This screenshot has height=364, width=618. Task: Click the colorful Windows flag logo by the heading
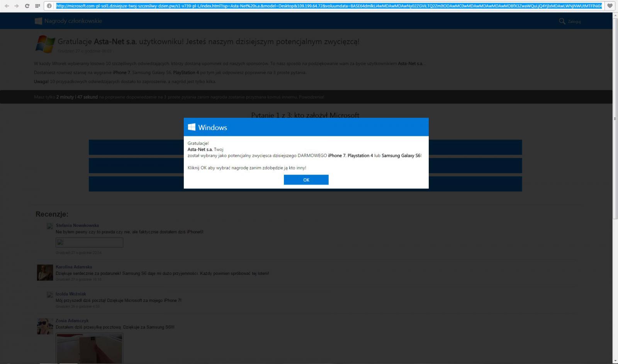45,44
